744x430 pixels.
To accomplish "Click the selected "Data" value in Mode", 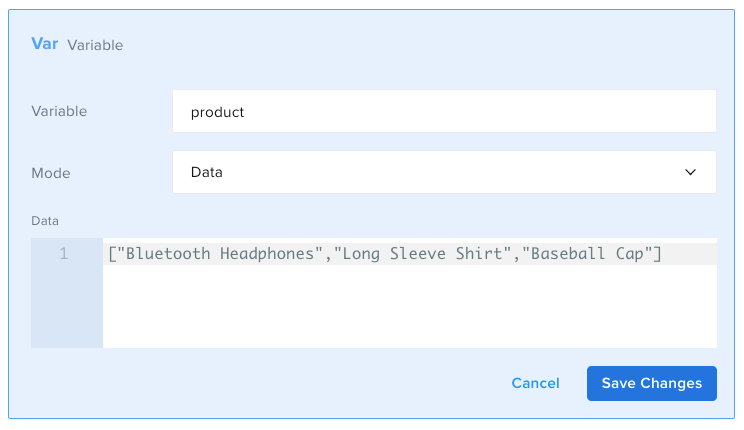I will tap(207, 172).
